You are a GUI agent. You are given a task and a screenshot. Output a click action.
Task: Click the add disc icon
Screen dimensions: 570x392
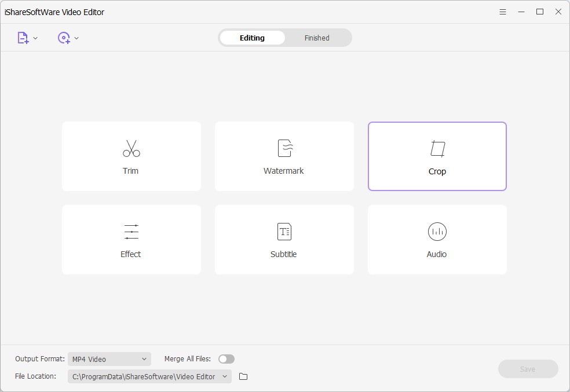(63, 38)
